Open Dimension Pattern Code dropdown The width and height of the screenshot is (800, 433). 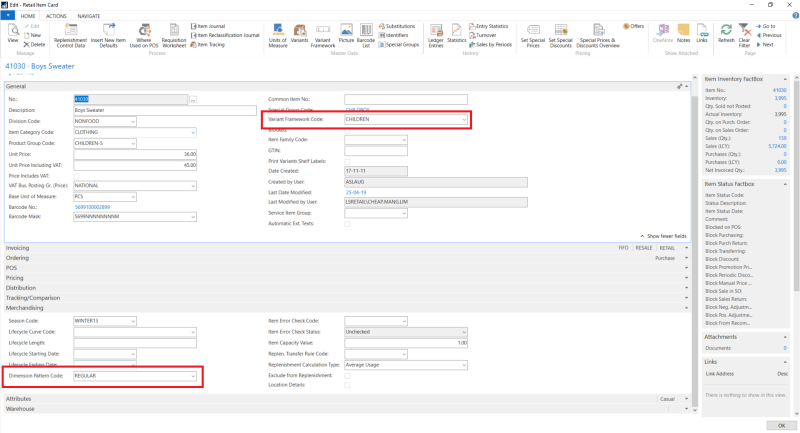pos(192,375)
